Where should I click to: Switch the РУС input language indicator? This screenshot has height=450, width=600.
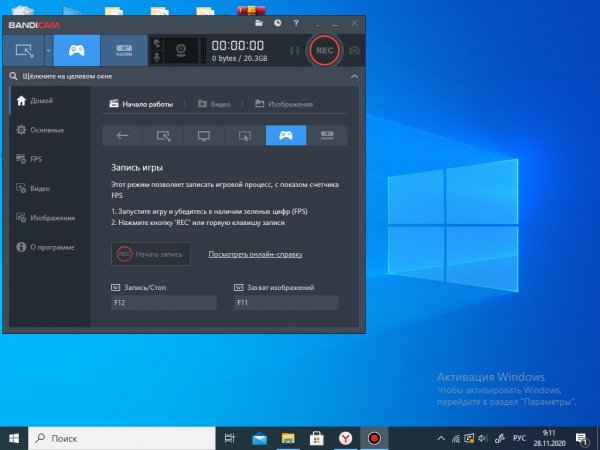pyautogui.click(x=520, y=438)
